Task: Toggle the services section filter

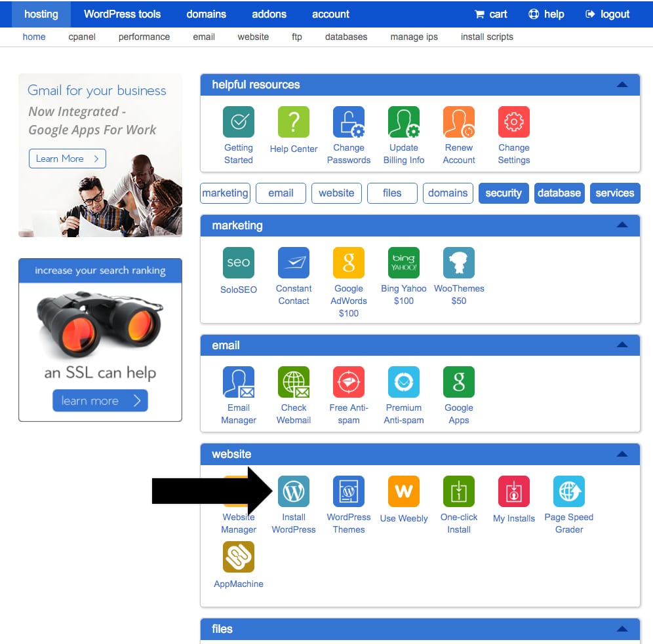Action: point(615,193)
